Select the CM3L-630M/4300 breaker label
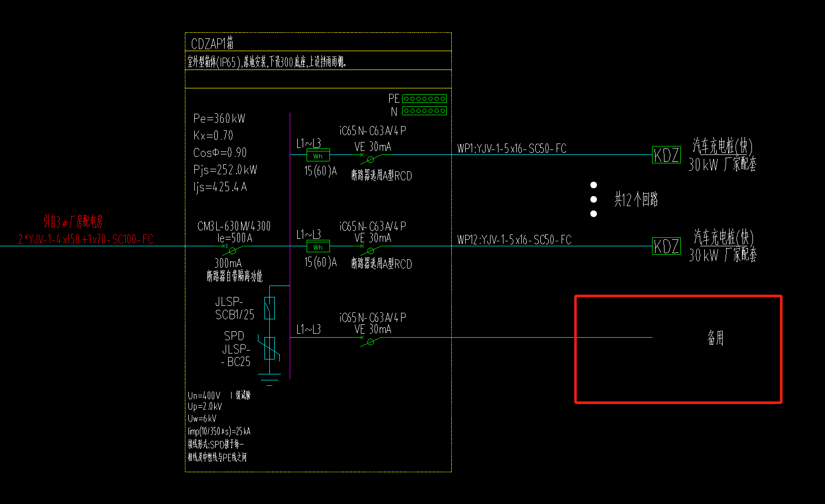Viewport: 825px width, 504px height. tap(234, 226)
